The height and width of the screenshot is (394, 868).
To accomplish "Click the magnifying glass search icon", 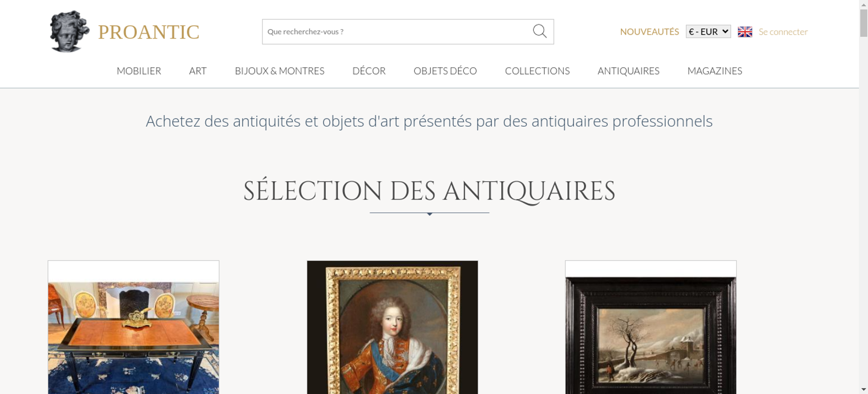I will [539, 31].
